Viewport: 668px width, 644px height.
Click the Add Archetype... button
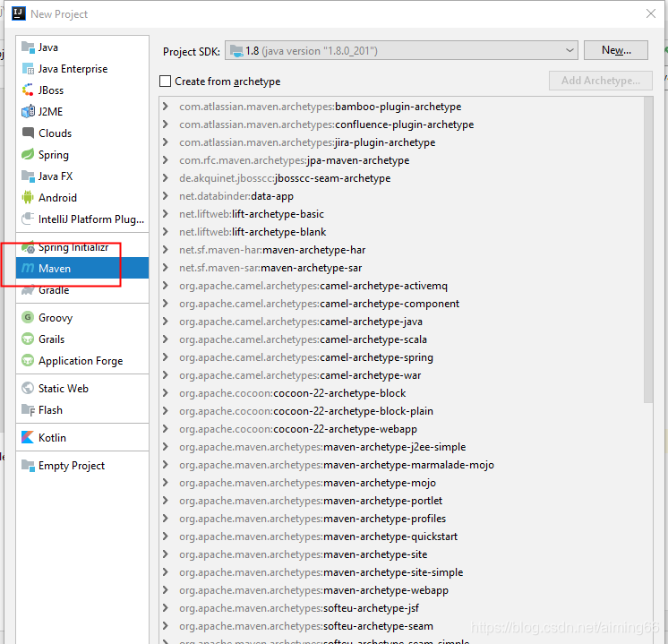coord(601,81)
